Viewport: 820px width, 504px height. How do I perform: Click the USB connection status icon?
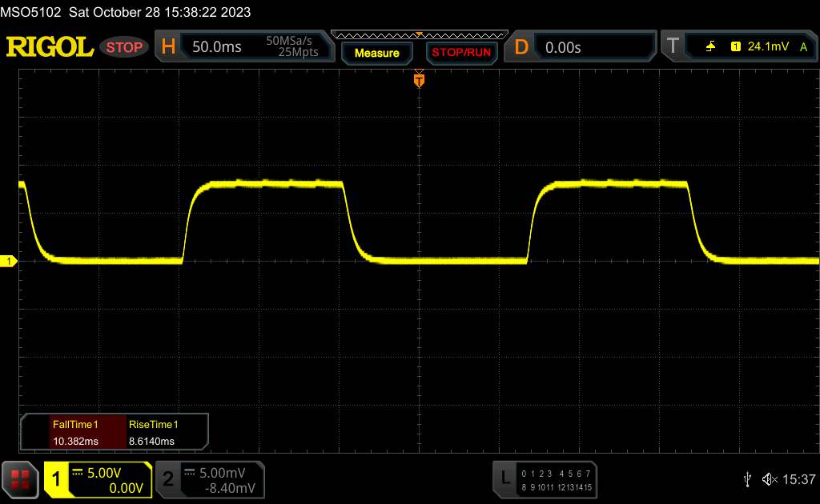(747, 478)
